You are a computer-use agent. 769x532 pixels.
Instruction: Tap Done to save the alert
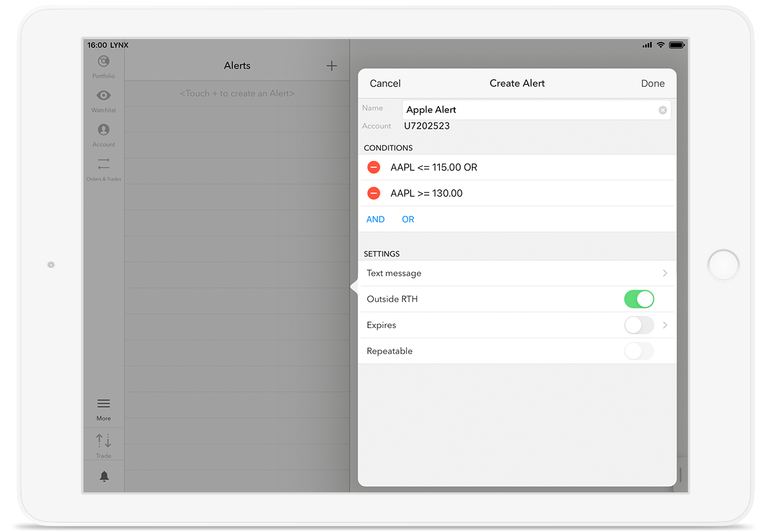(x=653, y=83)
